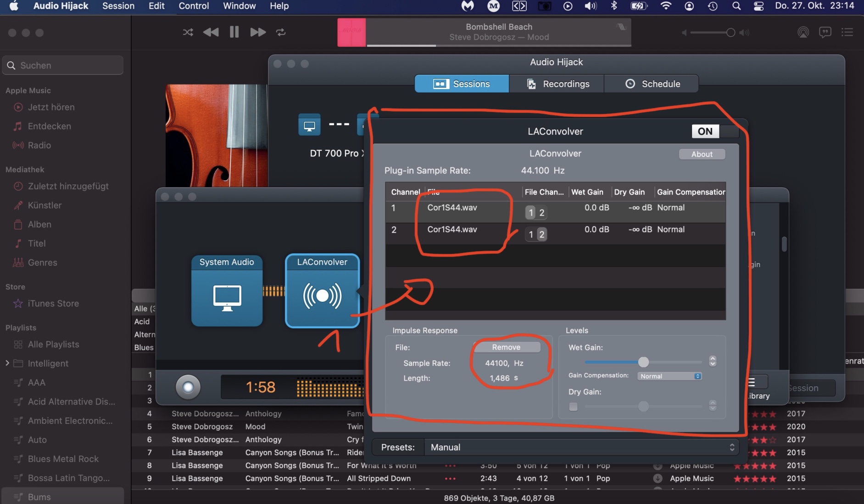Move the Wet Gain slider
864x504 pixels.
(x=643, y=362)
